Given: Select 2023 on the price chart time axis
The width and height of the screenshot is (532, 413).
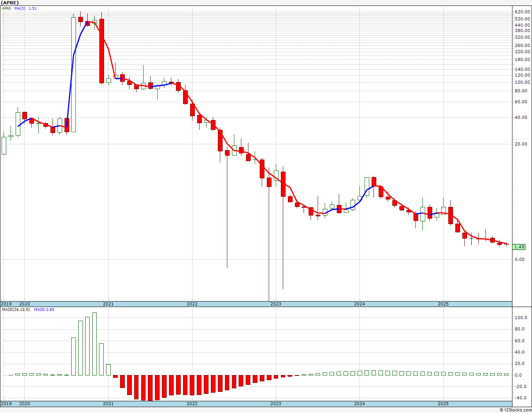Looking at the screenshot, I should click(x=276, y=304).
